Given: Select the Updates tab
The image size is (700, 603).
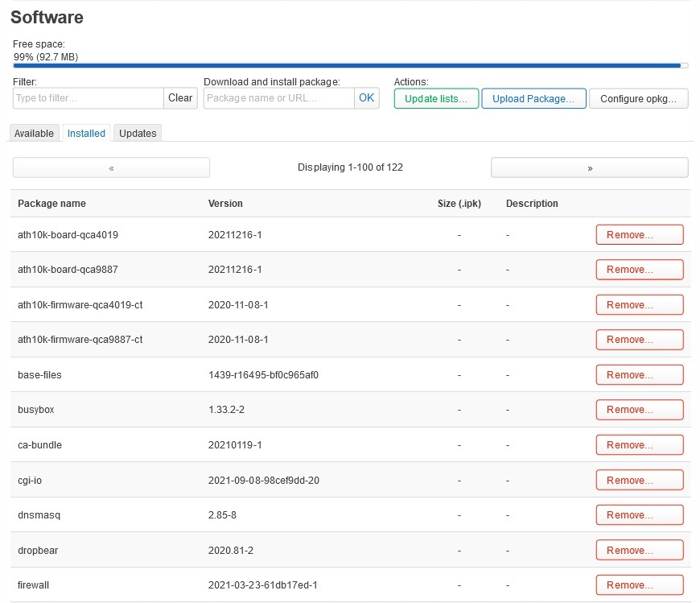Looking at the screenshot, I should (x=138, y=134).
